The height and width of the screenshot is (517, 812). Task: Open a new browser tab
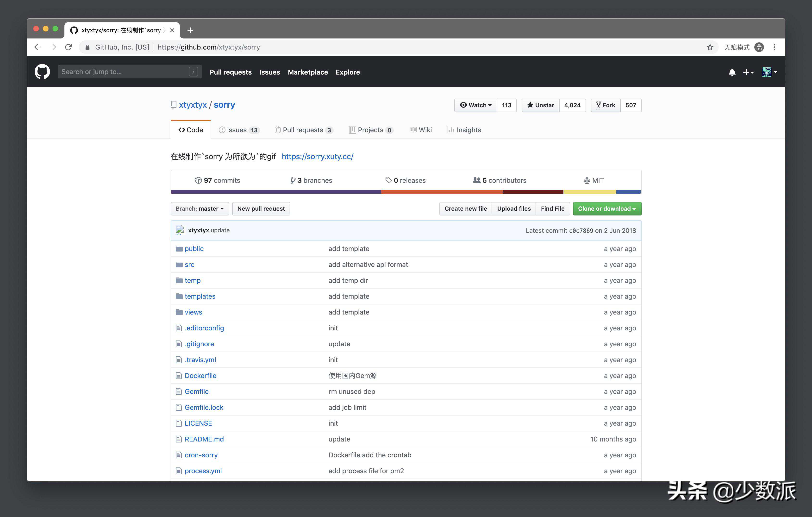(190, 30)
